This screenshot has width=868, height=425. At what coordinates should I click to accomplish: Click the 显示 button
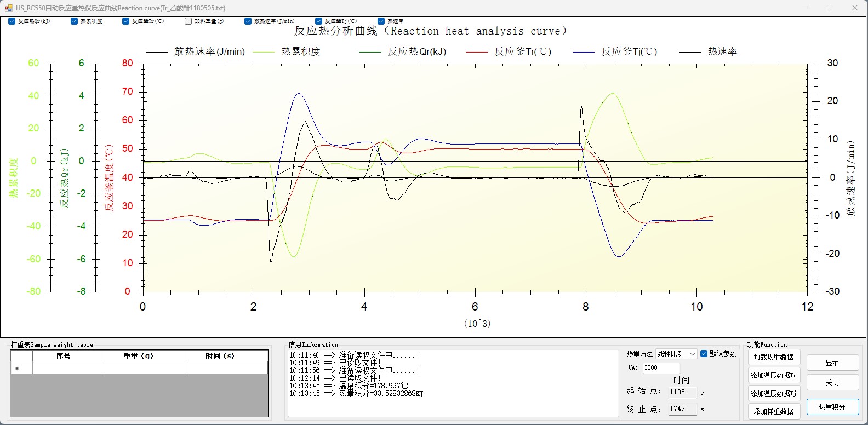[832, 363]
